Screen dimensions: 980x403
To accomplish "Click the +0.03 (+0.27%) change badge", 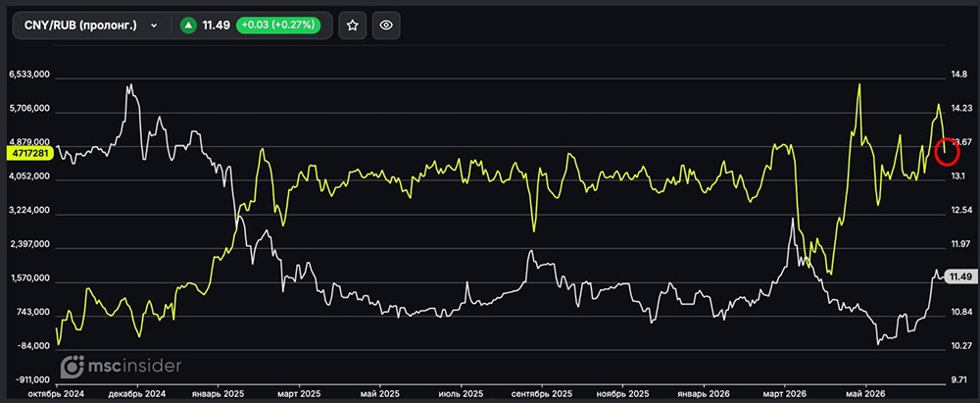I will pos(278,25).
